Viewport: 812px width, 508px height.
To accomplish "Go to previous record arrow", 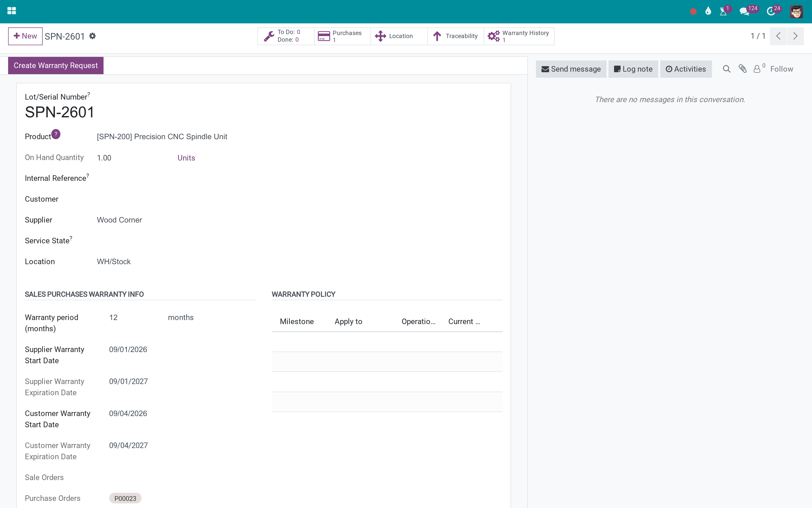I will coord(779,36).
